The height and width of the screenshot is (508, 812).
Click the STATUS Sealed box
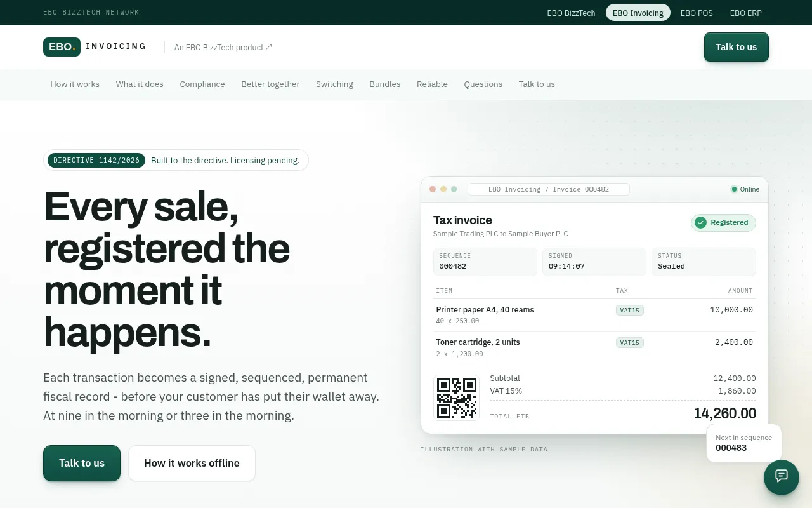coord(704,262)
